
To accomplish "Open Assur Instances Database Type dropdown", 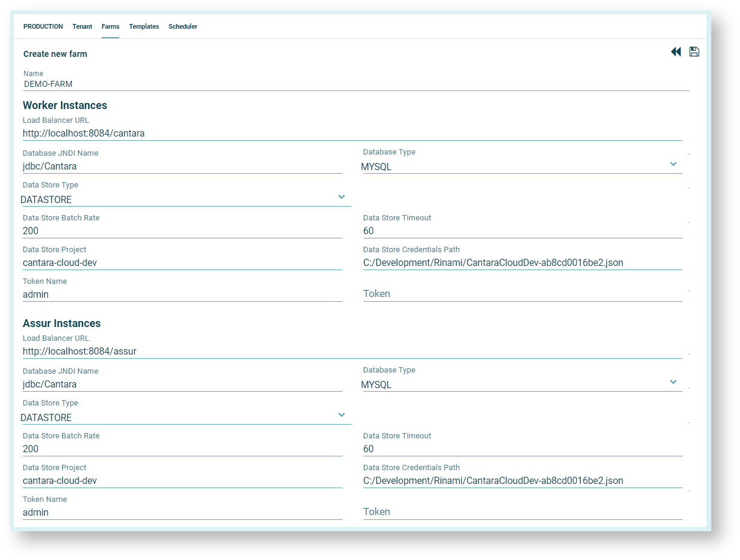I will [673, 382].
